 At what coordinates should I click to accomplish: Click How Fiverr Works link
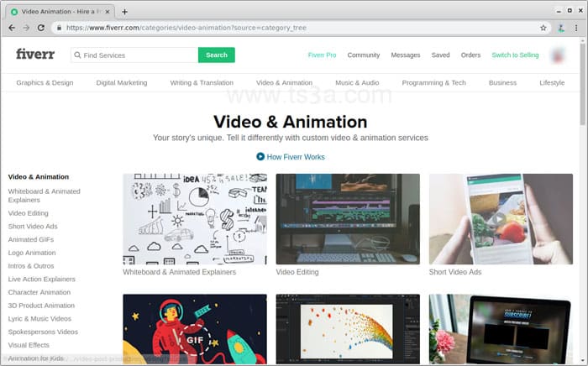296,157
